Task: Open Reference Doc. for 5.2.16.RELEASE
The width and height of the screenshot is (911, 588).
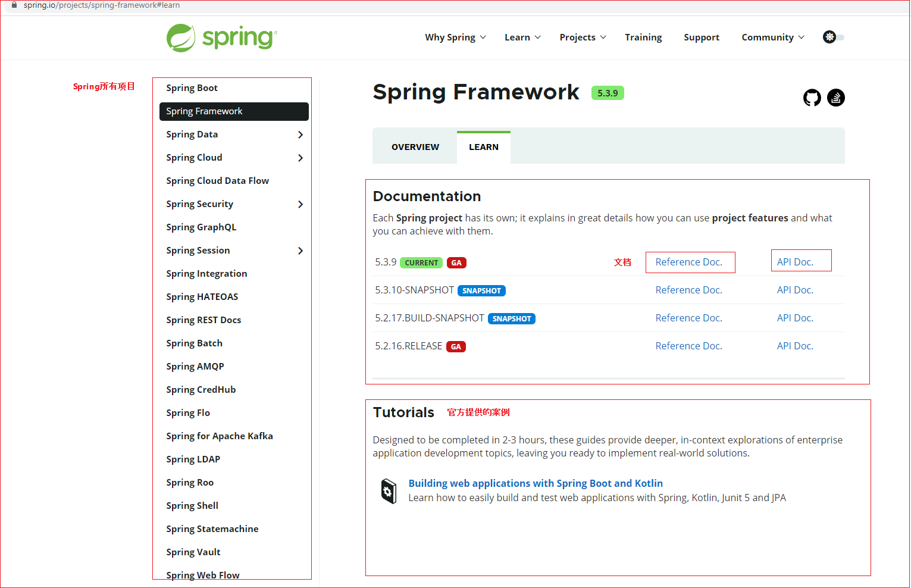Action: 689,346
